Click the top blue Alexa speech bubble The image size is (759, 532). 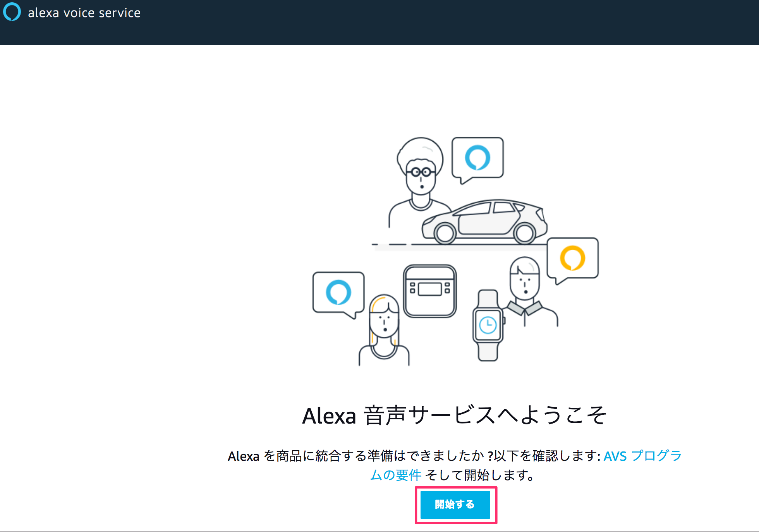[477, 158]
